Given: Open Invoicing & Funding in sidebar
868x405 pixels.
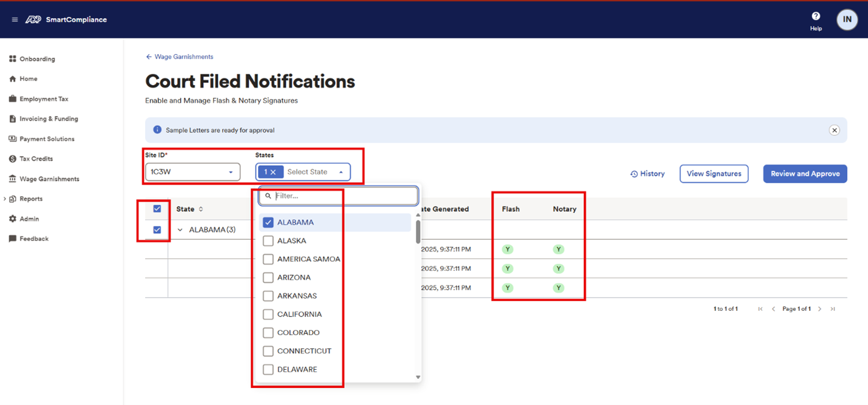Looking at the screenshot, I should [x=49, y=119].
